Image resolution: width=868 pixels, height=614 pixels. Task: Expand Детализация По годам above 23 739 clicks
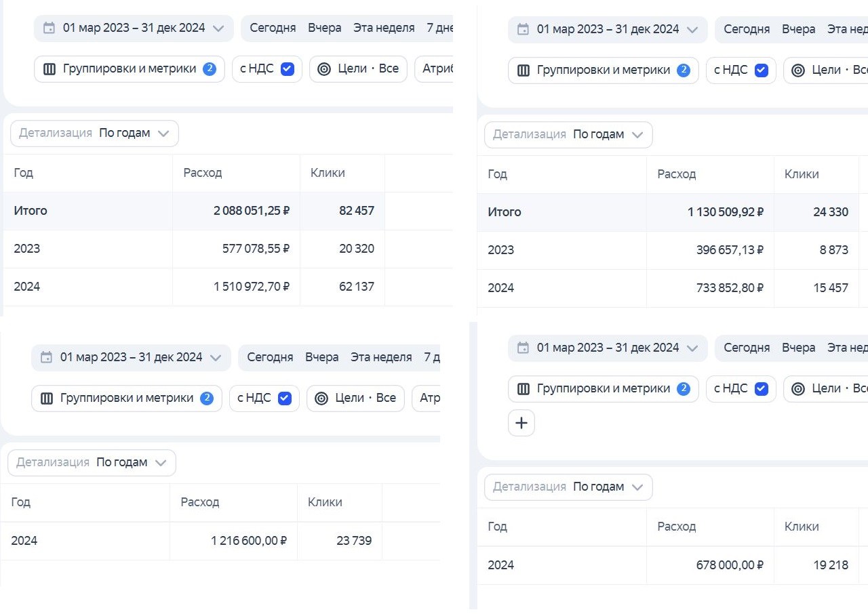(92, 463)
